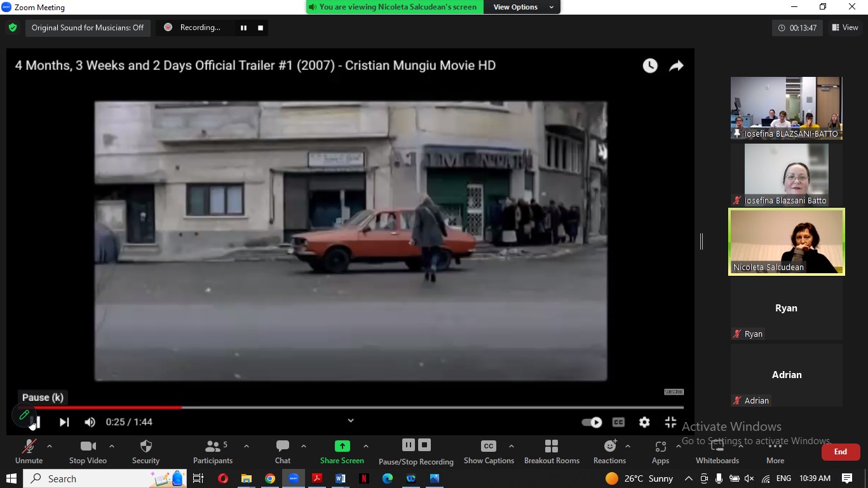Exit full screen in the video player
868x488 pixels.
[x=670, y=422]
